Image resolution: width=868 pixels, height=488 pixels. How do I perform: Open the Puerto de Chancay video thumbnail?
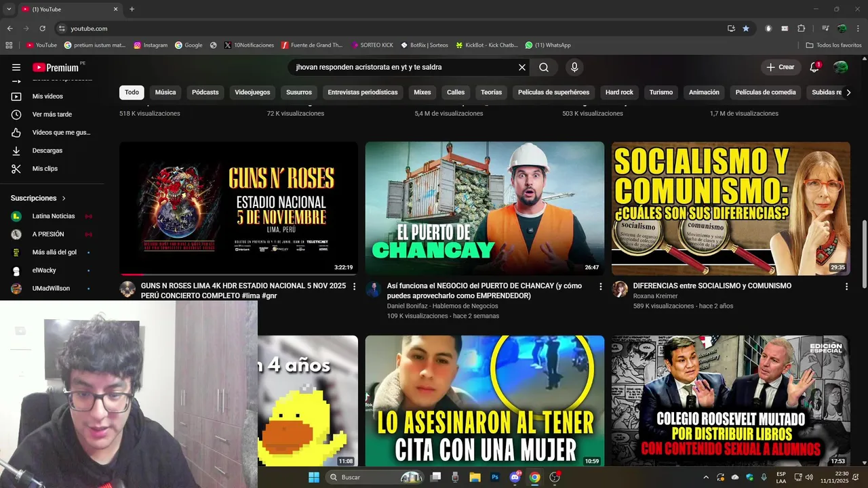coord(485,208)
